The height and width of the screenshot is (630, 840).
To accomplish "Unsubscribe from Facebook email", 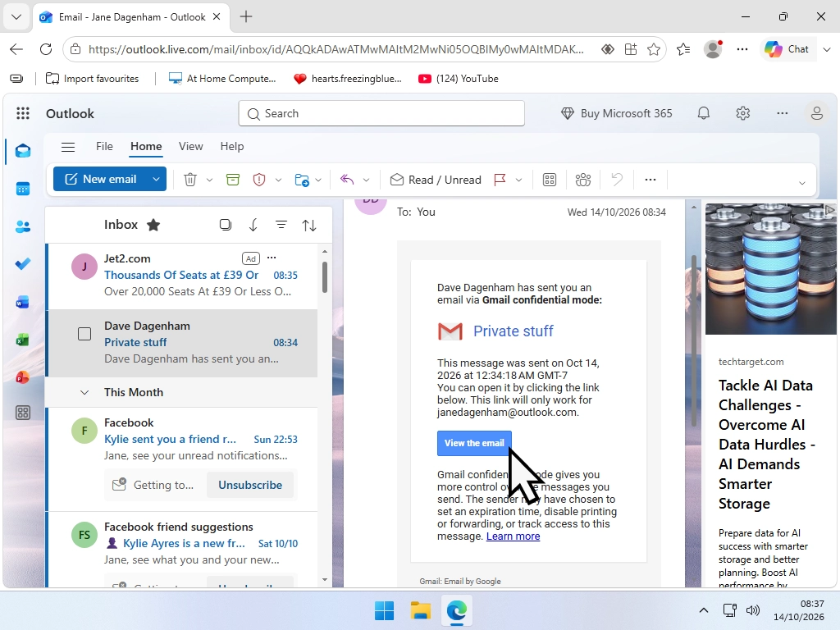I will pos(250,485).
